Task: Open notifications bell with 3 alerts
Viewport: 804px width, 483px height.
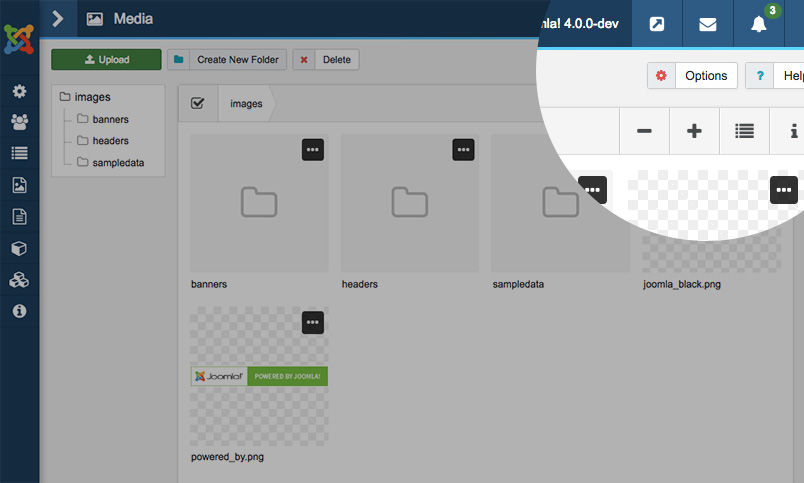Action: (x=759, y=24)
